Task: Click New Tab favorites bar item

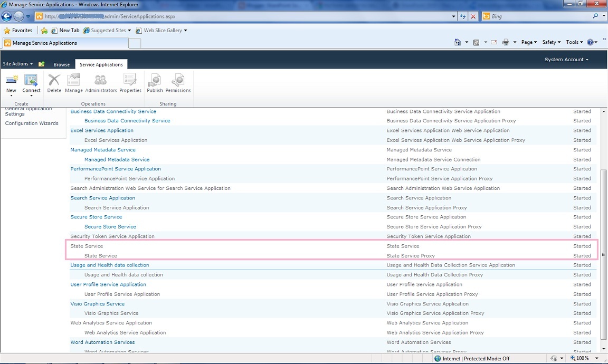Action: pyautogui.click(x=65, y=30)
